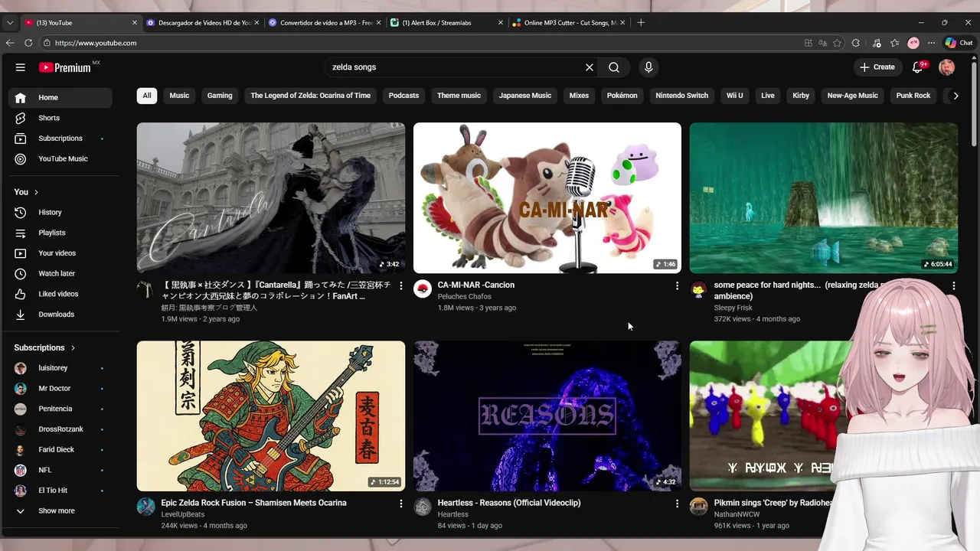Open the DrossRotzank subscription channel

tap(60, 429)
